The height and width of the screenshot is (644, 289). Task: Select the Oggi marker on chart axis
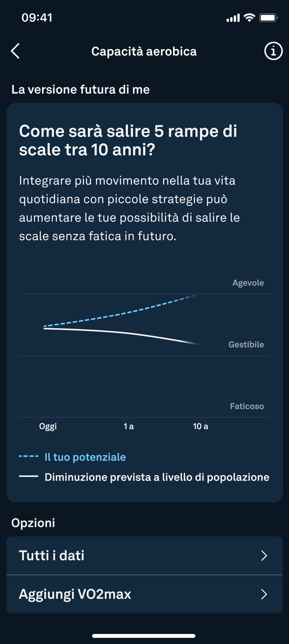pos(48,426)
